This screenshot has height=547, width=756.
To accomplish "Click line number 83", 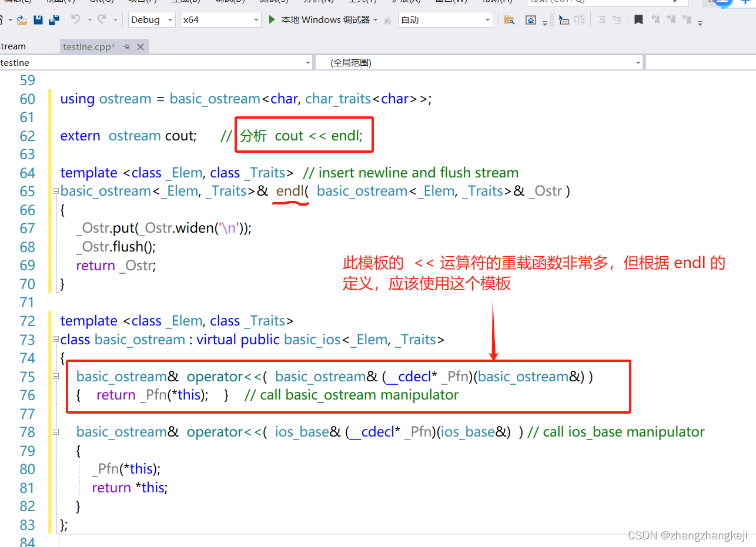I will (28, 525).
